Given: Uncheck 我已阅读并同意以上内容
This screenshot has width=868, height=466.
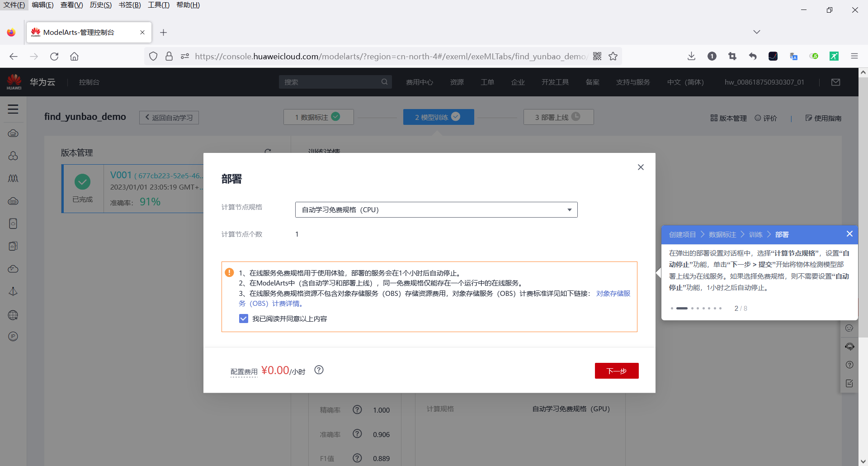Looking at the screenshot, I should 244,319.
